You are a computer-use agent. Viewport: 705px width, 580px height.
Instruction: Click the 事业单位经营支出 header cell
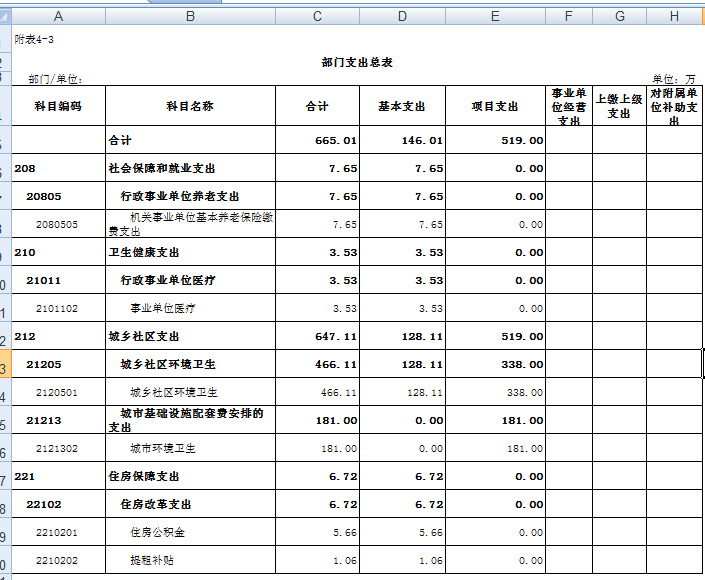click(x=569, y=106)
